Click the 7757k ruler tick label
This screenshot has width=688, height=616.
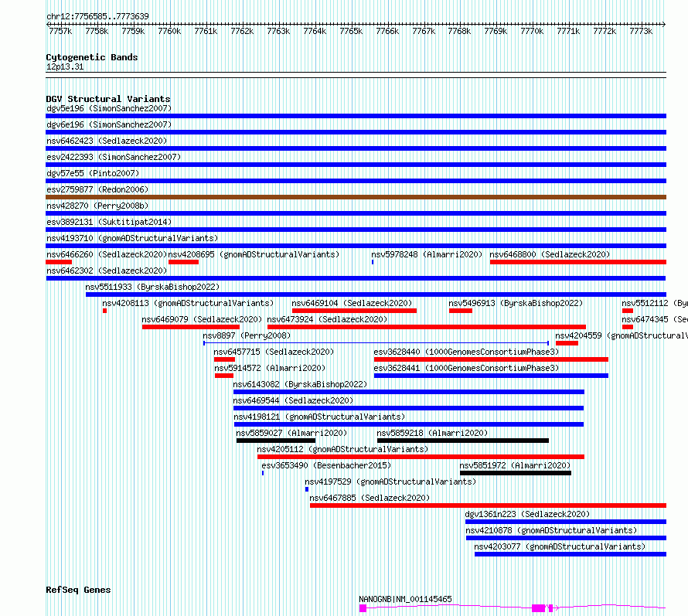(x=60, y=31)
